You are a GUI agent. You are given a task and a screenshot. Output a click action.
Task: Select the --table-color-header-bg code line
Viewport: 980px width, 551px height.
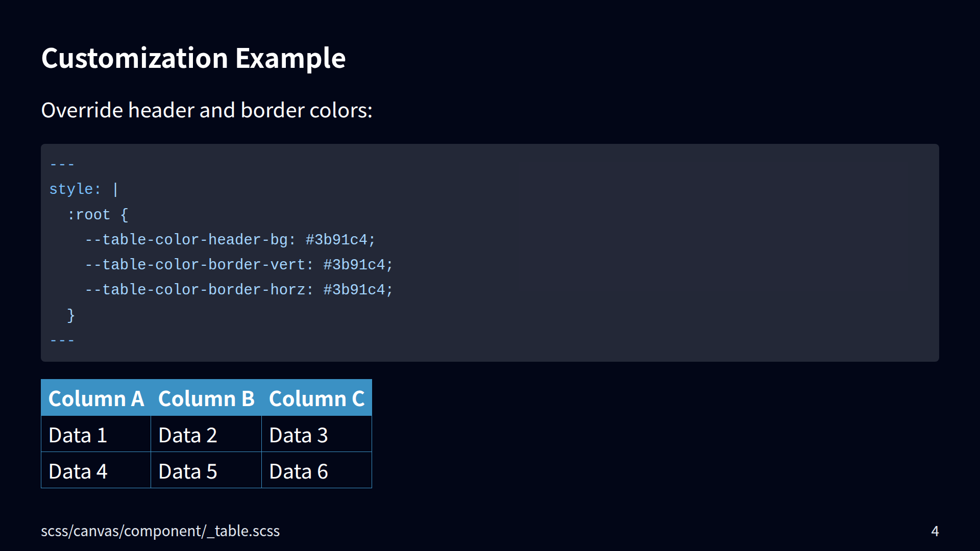230,240
